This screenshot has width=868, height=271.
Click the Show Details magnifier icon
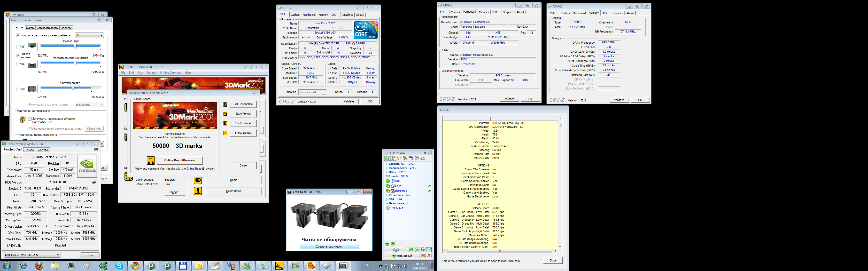tap(225, 133)
